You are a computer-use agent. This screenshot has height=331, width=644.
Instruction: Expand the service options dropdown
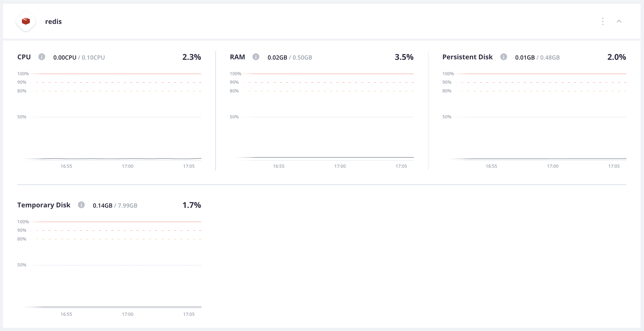(x=603, y=21)
